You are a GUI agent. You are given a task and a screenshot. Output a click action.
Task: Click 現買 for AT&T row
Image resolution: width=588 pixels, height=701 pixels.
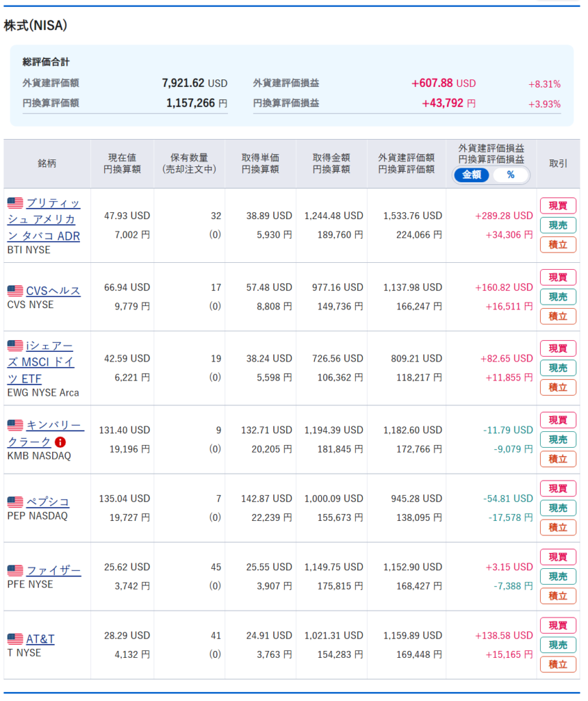[558, 626]
